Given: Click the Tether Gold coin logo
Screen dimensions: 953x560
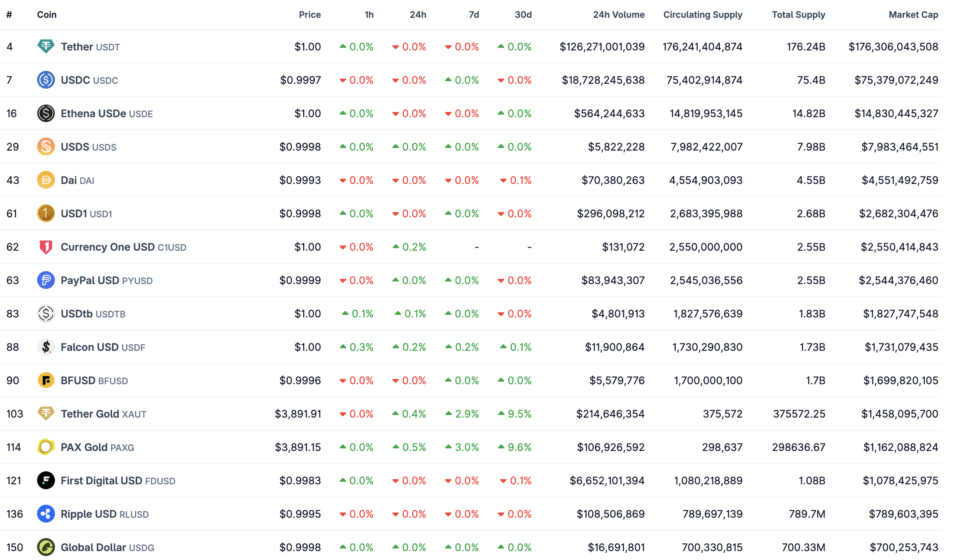Looking at the screenshot, I should click(x=45, y=414).
